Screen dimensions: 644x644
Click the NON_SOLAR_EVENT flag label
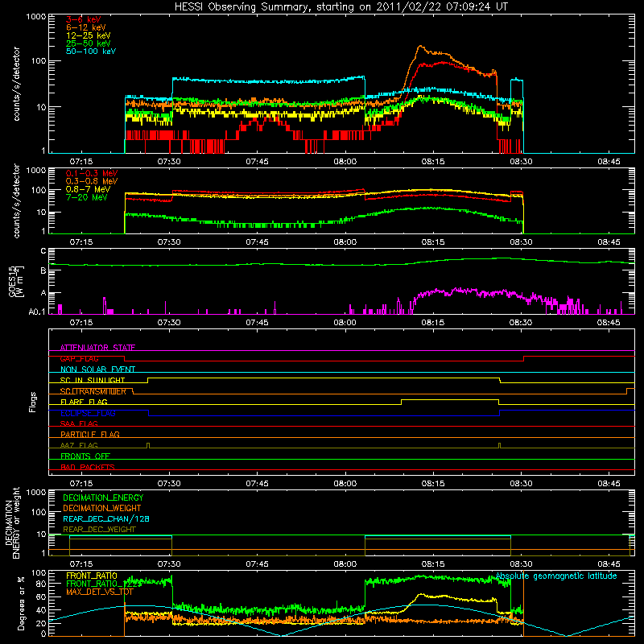click(x=97, y=369)
